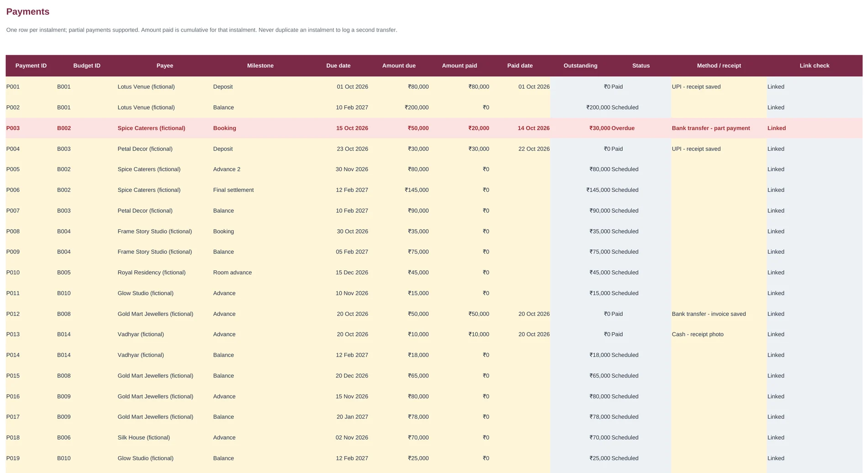Click the Payment ID column header

pyautogui.click(x=31, y=66)
